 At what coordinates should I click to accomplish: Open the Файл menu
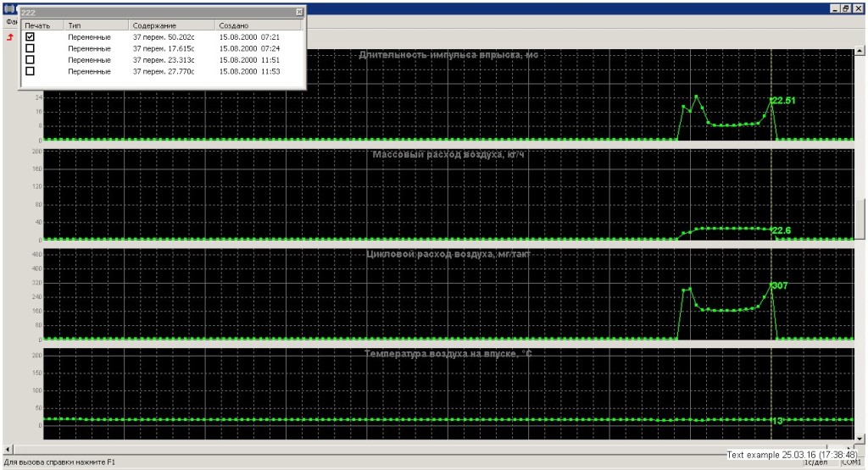[x=10, y=21]
